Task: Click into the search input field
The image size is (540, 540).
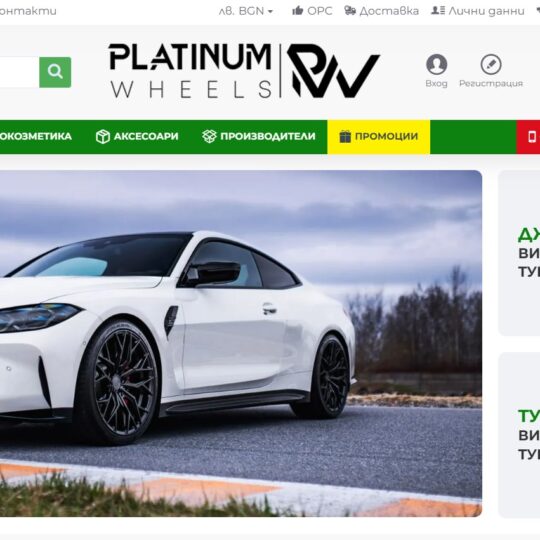Action: click(19, 72)
